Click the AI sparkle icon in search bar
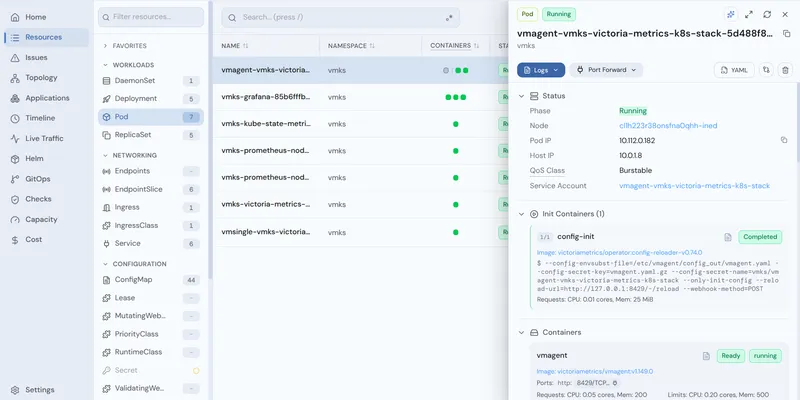 click(449, 18)
